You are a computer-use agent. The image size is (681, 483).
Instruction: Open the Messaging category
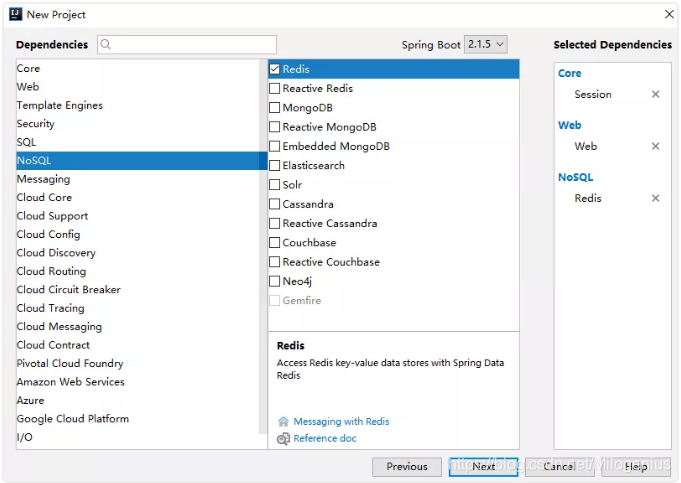click(138, 179)
